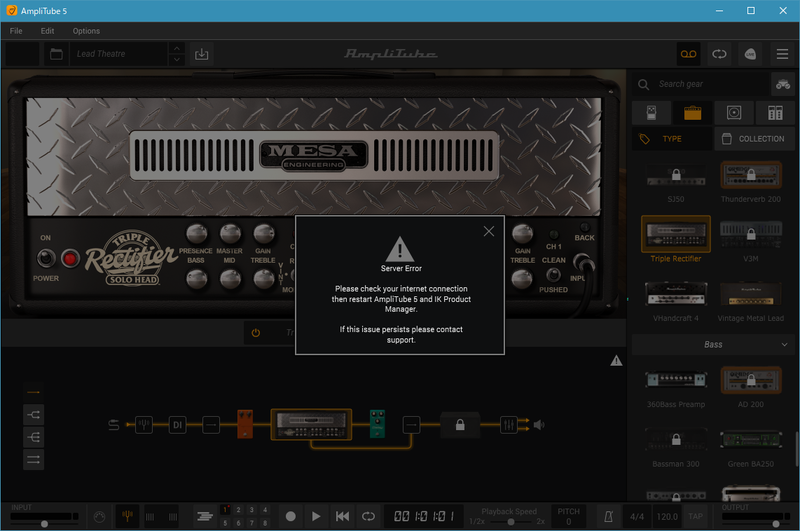The width and height of the screenshot is (800, 531).
Task: Select the Vintage Metal Lead amp
Action: pyautogui.click(x=751, y=294)
